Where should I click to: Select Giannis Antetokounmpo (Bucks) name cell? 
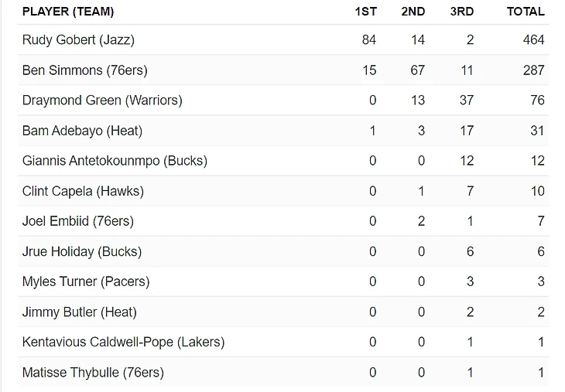point(115,161)
